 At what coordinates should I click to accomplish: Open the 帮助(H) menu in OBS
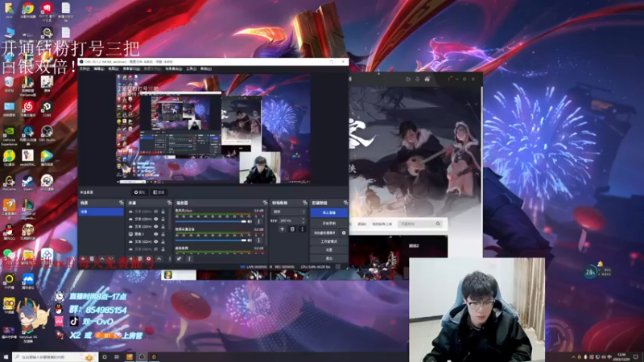point(206,68)
